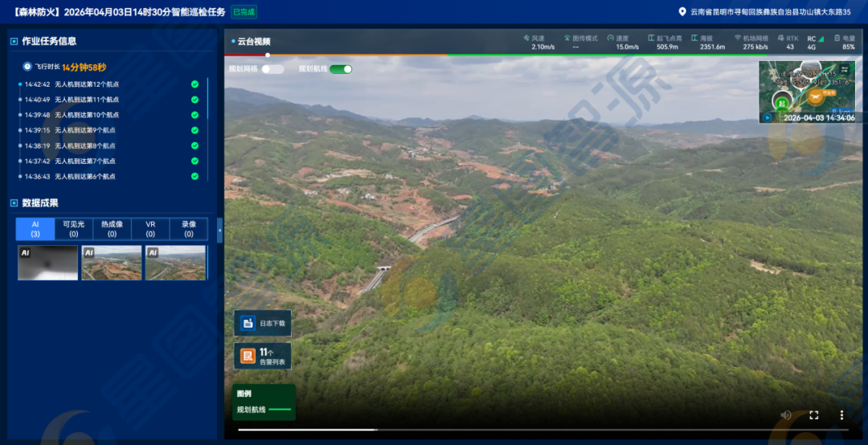Click the 海拔 altitude icon

pos(694,39)
